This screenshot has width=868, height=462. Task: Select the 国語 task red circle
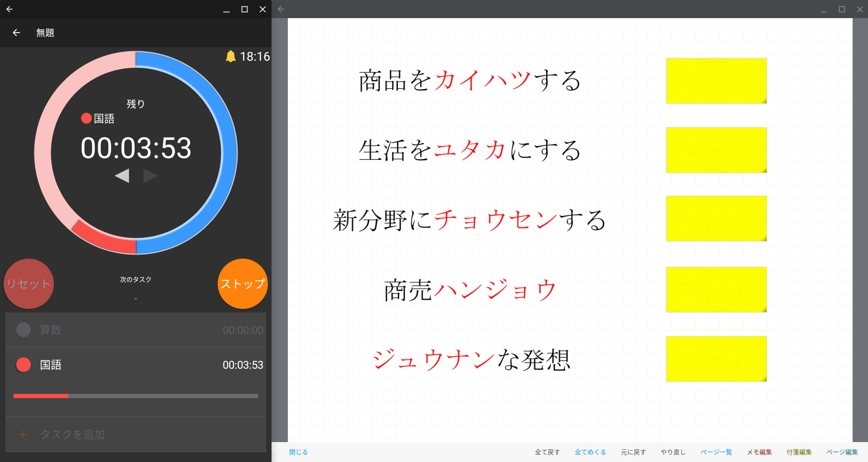24,365
